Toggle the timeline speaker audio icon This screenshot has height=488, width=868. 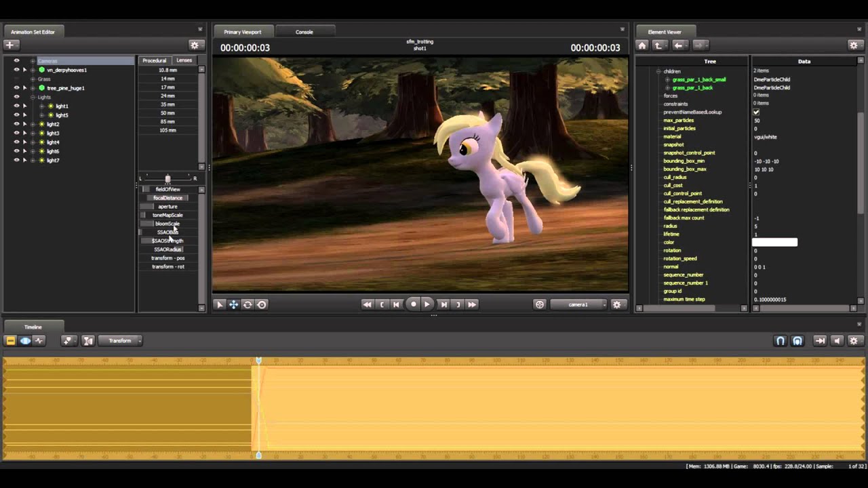837,341
